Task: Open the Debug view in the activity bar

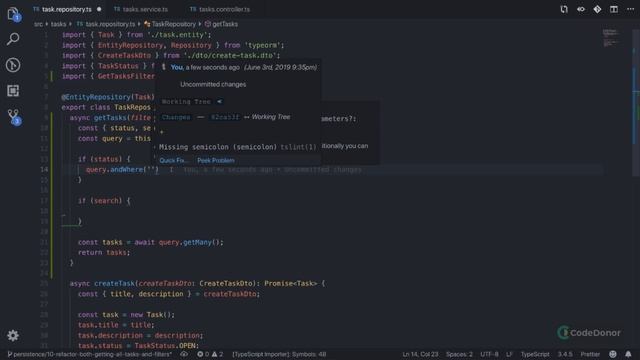Action: [13, 65]
